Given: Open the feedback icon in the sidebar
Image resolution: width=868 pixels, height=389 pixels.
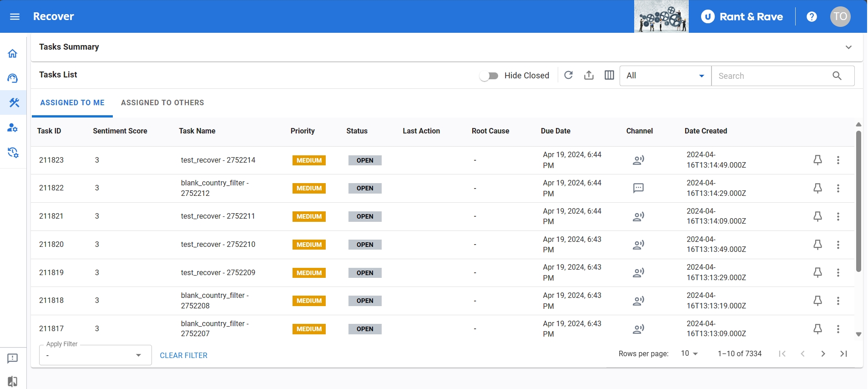Looking at the screenshot, I should point(13,358).
